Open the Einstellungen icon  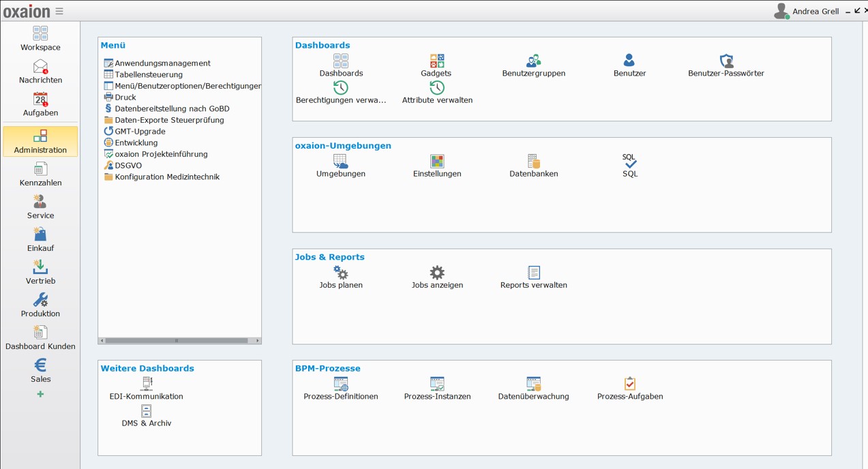click(x=437, y=162)
